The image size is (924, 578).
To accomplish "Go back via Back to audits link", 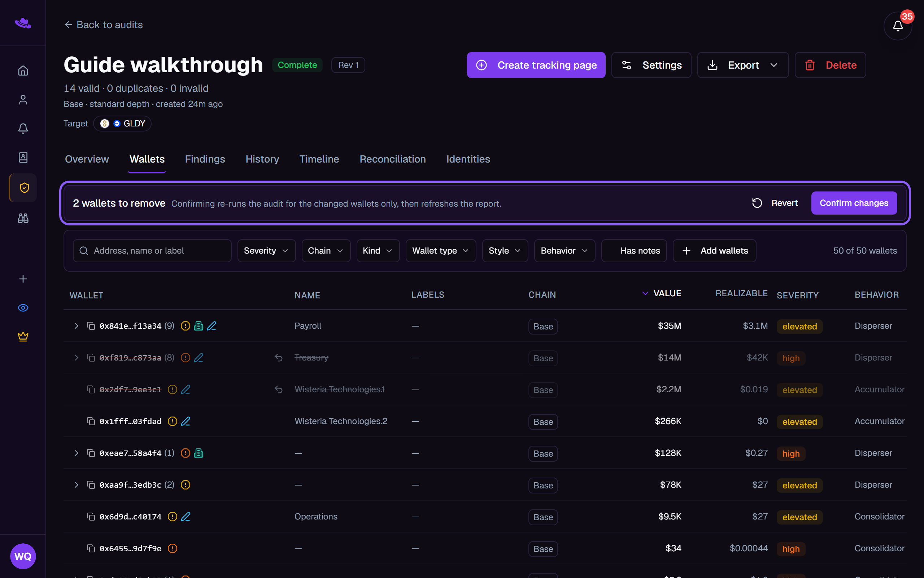I will click(104, 25).
